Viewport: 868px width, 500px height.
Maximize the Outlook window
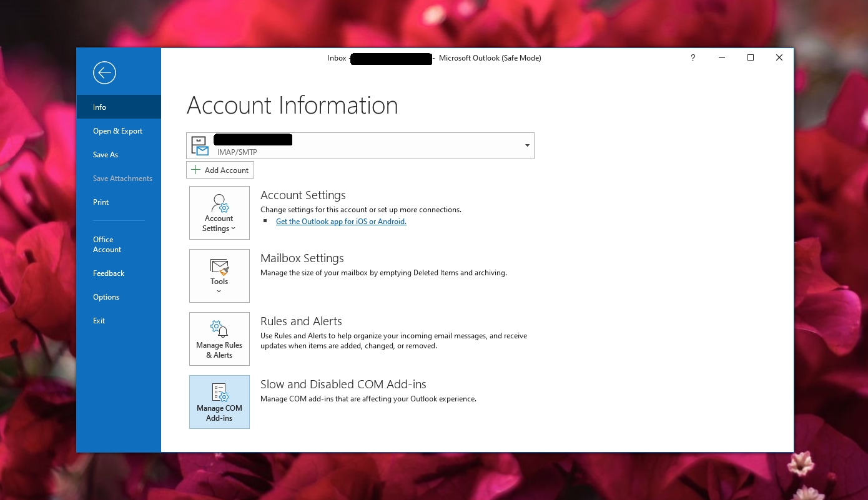tap(751, 58)
